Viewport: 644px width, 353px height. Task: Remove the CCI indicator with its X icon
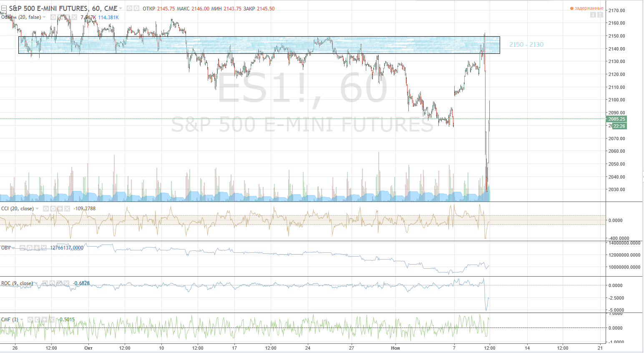click(x=67, y=209)
